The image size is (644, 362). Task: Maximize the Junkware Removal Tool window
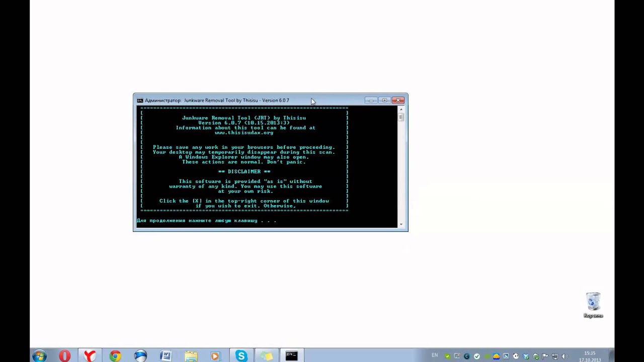(x=384, y=101)
